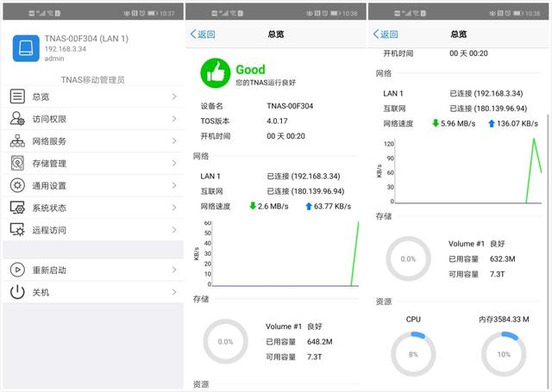Click the green Good thumbs-up icon
Viewport: 552px width, 392px height.
(x=216, y=73)
